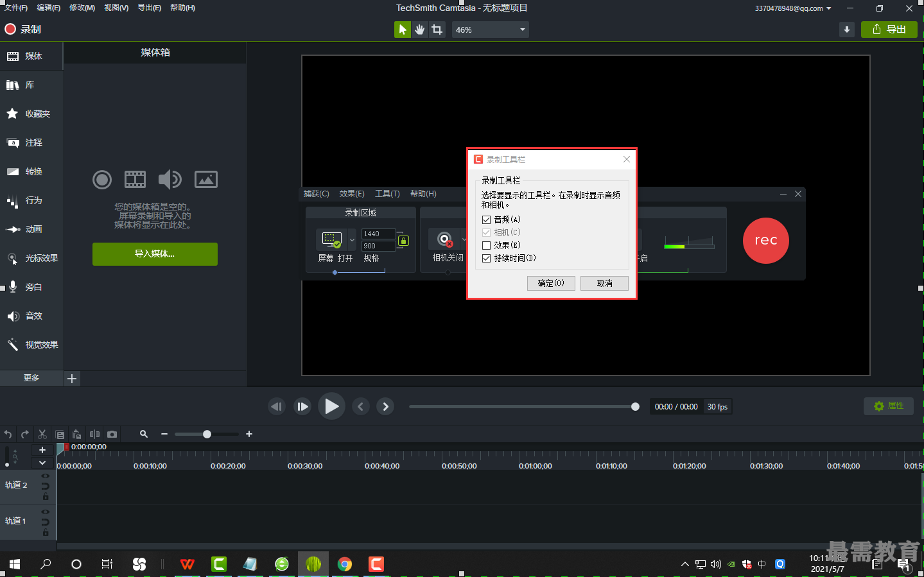
Task: Open the 库 (Library) sidebar tab
Action: coord(31,85)
